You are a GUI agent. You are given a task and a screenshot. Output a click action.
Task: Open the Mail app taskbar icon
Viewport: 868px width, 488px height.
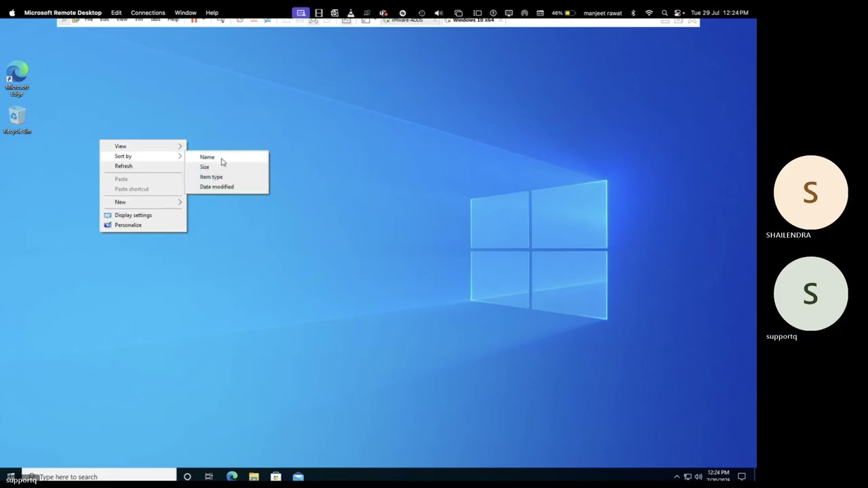coord(298,476)
